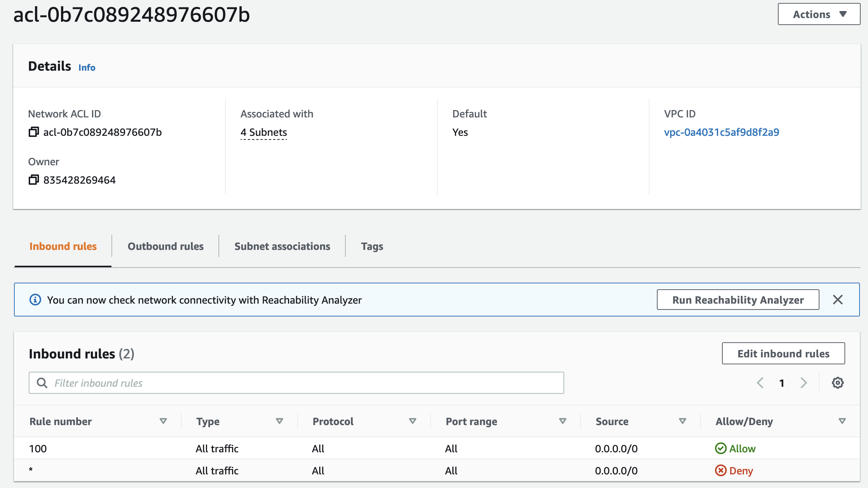Sort by Rule number column
Screen dimensions: 868x488
[x=163, y=421]
